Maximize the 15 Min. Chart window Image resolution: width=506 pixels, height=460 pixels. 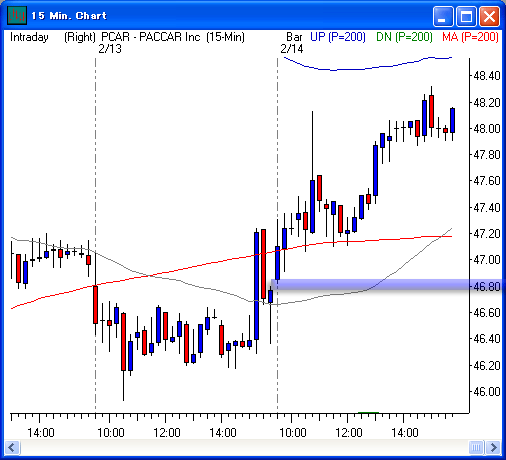[466, 16]
